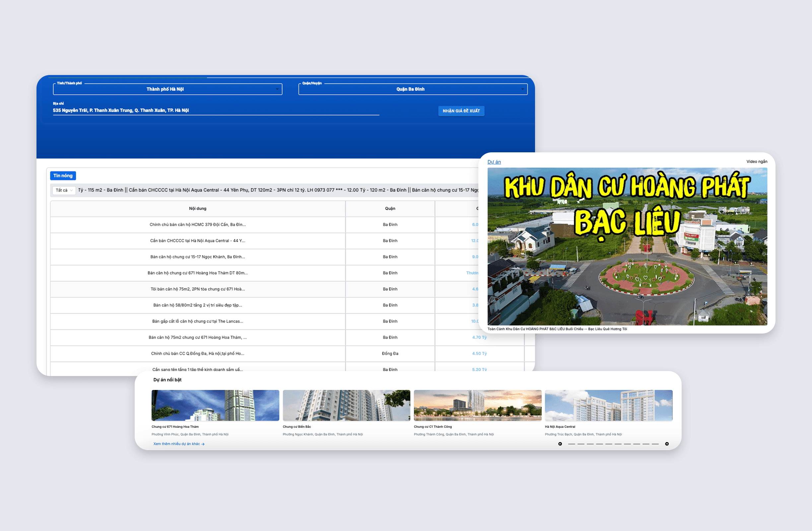Open Chung cư C1 Thành Công thumbnail
This screenshot has height=531, width=812.
[477, 405]
